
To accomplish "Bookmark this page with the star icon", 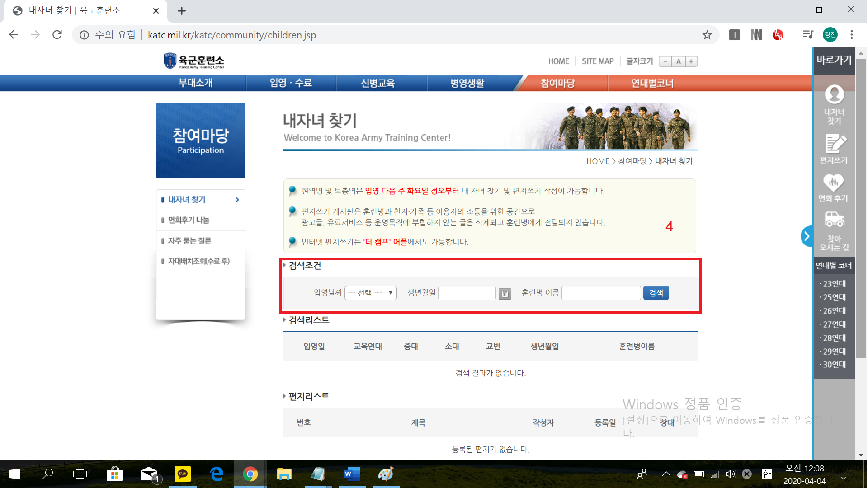I will tap(707, 35).
